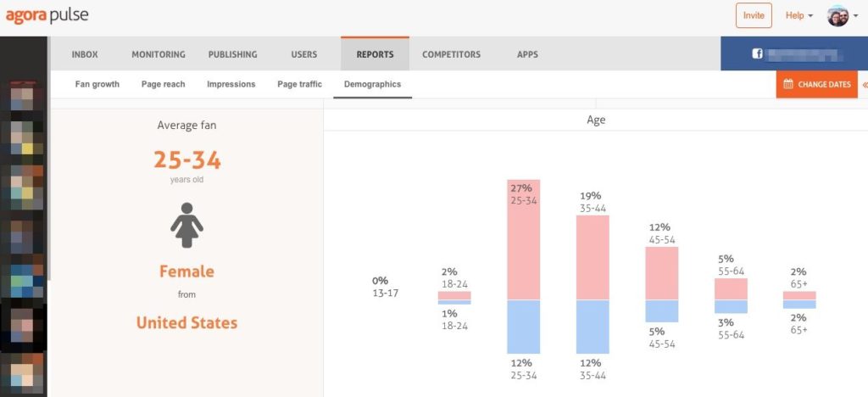Image resolution: width=868 pixels, height=397 pixels.
Task: Open the Monitoring tab
Action: (x=159, y=54)
